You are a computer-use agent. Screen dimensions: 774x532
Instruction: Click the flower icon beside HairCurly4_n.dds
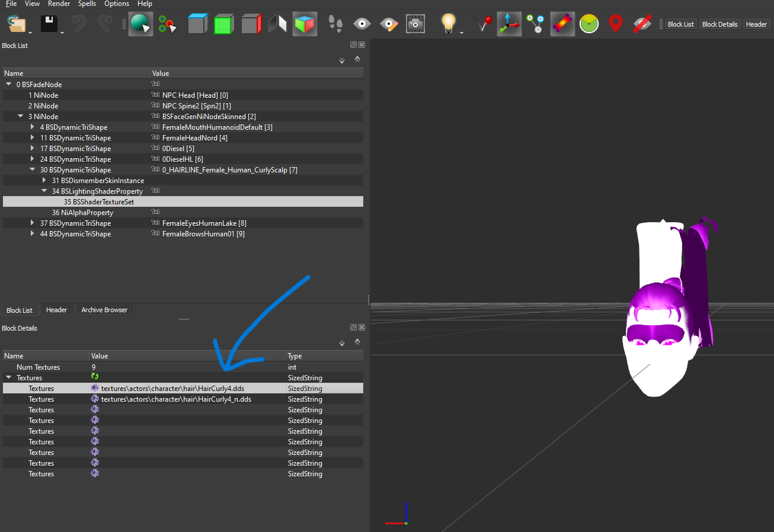coord(95,399)
